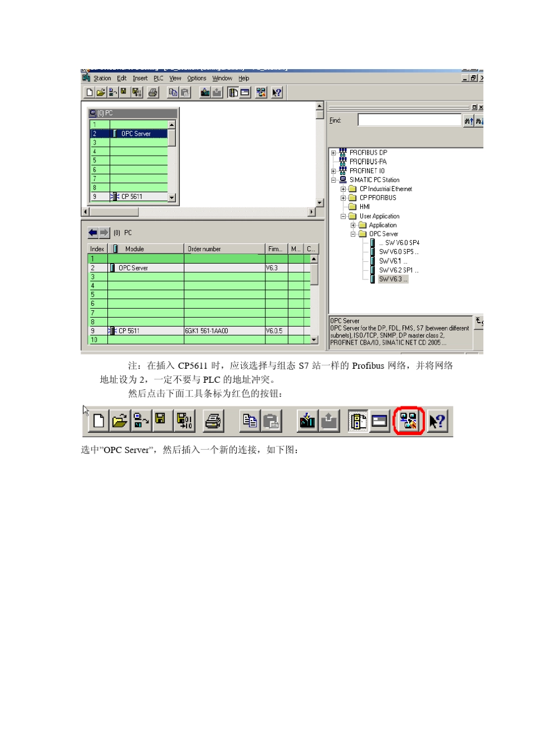Select SW V6.3 catalog entry
The image size is (534, 756).
click(x=393, y=279)
